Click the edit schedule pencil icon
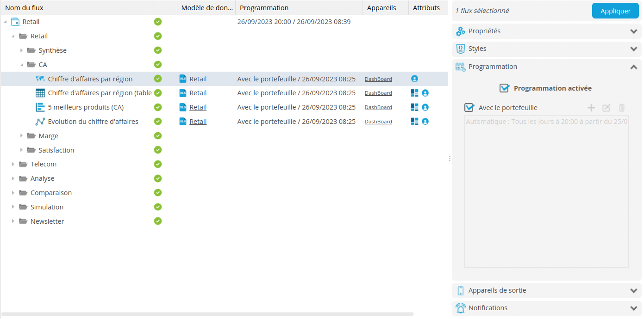Viewport: 644px width, 319px height. pyautogui.click(x=606, y=108)
